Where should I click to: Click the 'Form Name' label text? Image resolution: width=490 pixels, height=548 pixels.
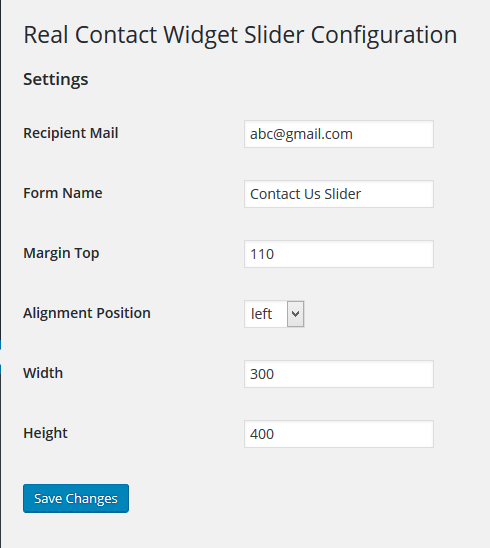63,193
